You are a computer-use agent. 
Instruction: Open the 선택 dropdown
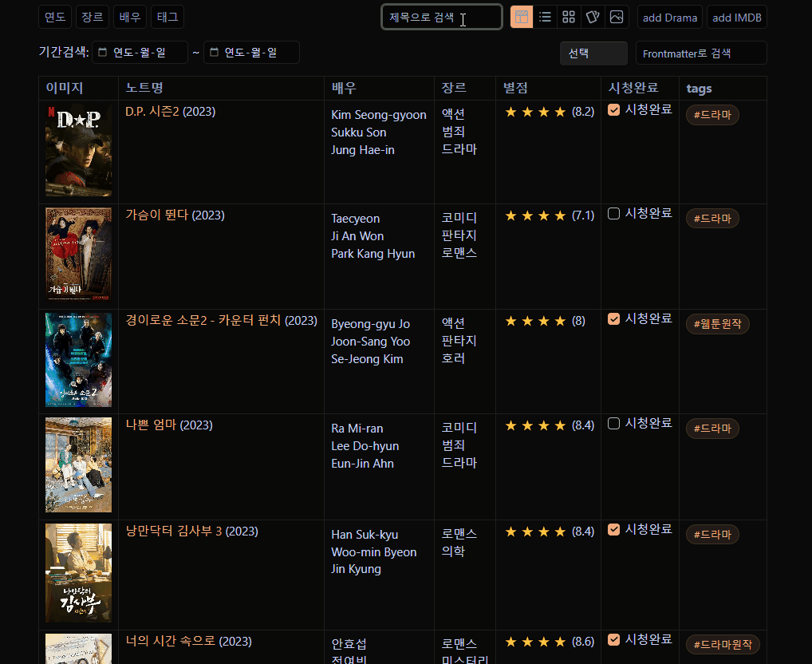pos(593,53)
